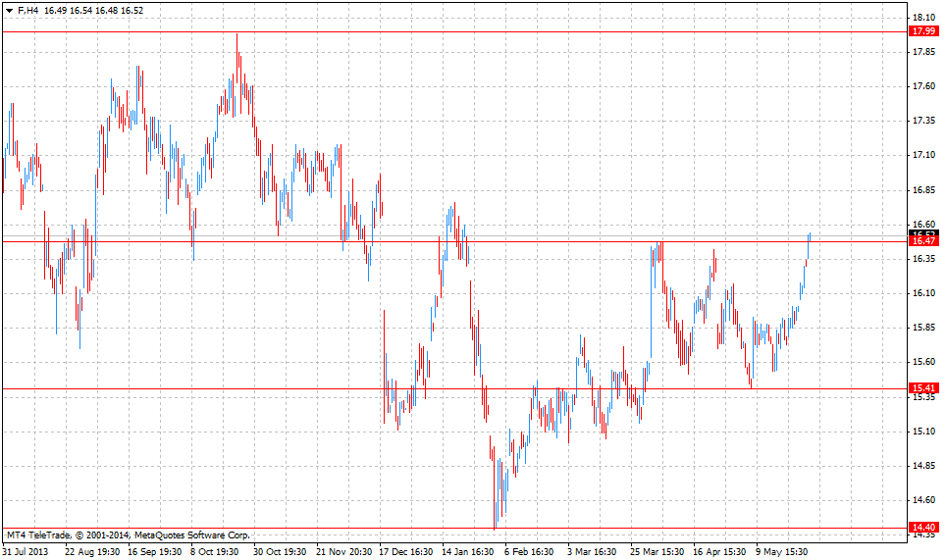Click the 16.35 price axis label
Viewport: 946px width, 560px height.
[x=924, y=259]
